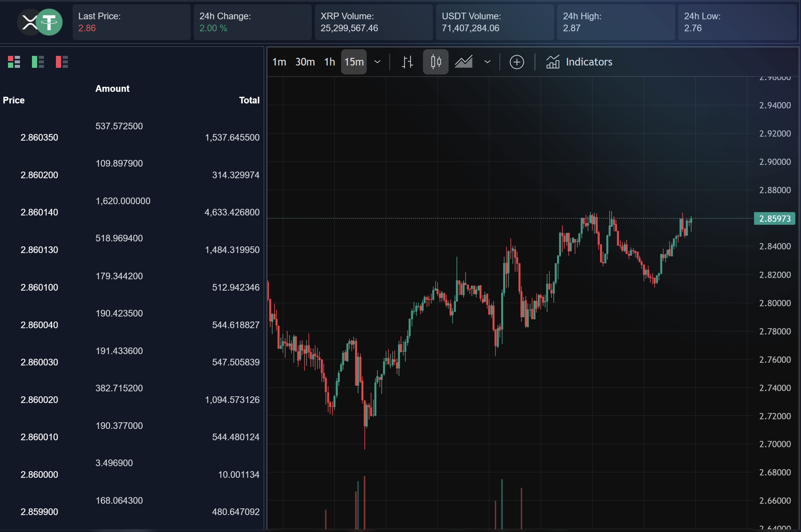
Task: Click the 24h Change percentage value
Action: click(213, 29)
